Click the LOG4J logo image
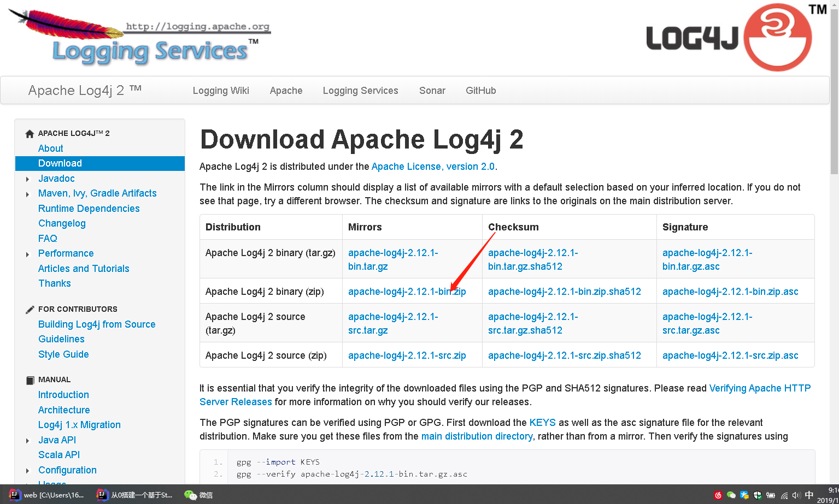 point(736,37)
